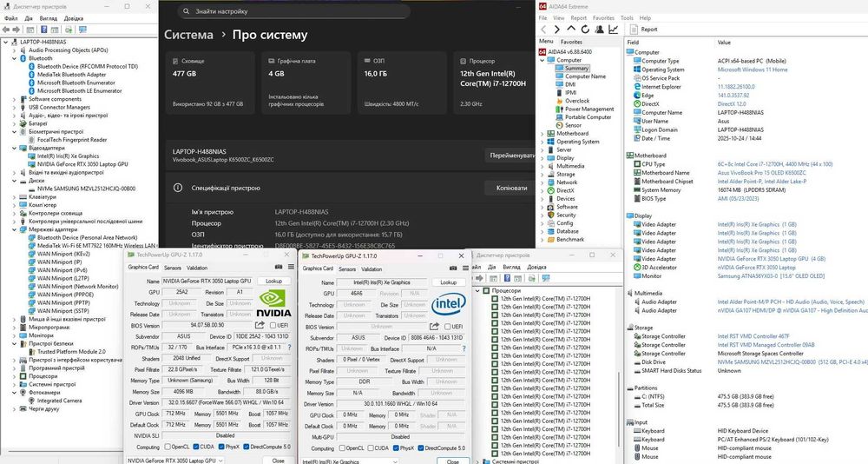The height and width of the screenshot is (464, 868).
Task: Collapse Відеоадаптери node in Device Manager
Action: pyautogui.click(x=15, y=148)
